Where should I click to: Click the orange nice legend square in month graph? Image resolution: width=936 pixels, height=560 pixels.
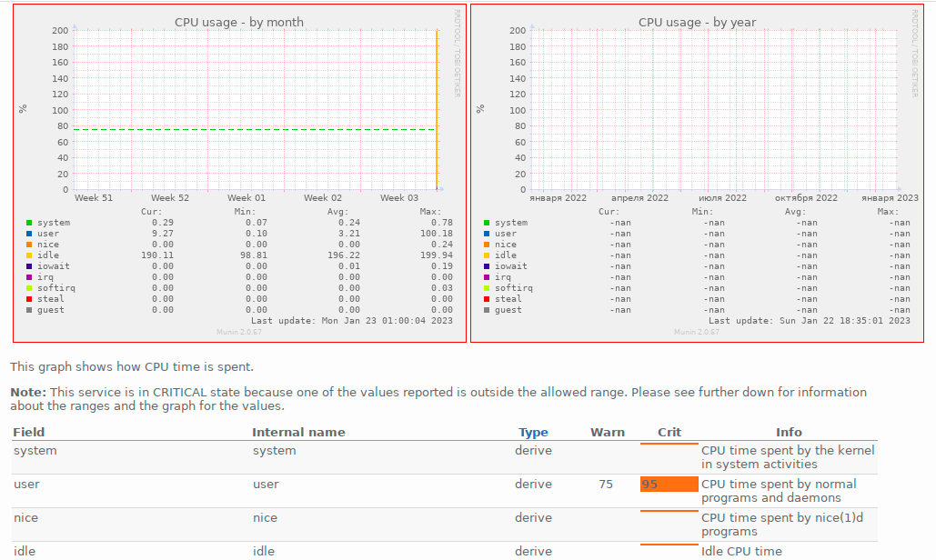click(x=29, y=245)
